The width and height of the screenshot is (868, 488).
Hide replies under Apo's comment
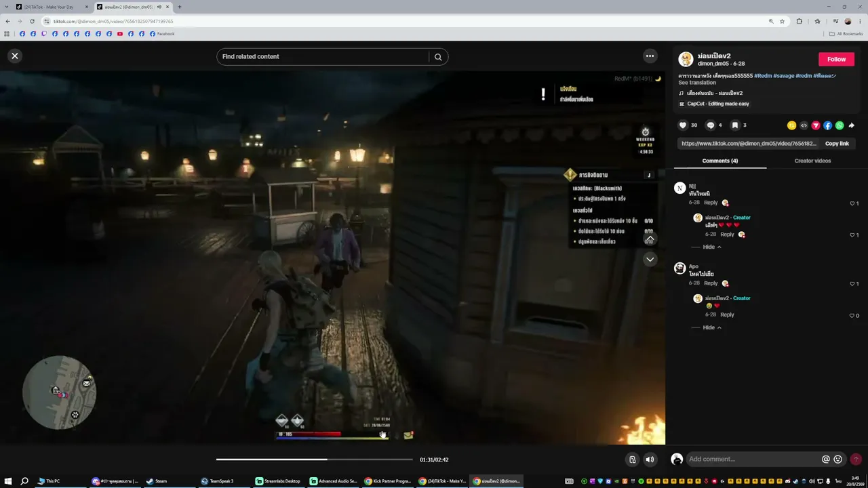click(712, 327)
